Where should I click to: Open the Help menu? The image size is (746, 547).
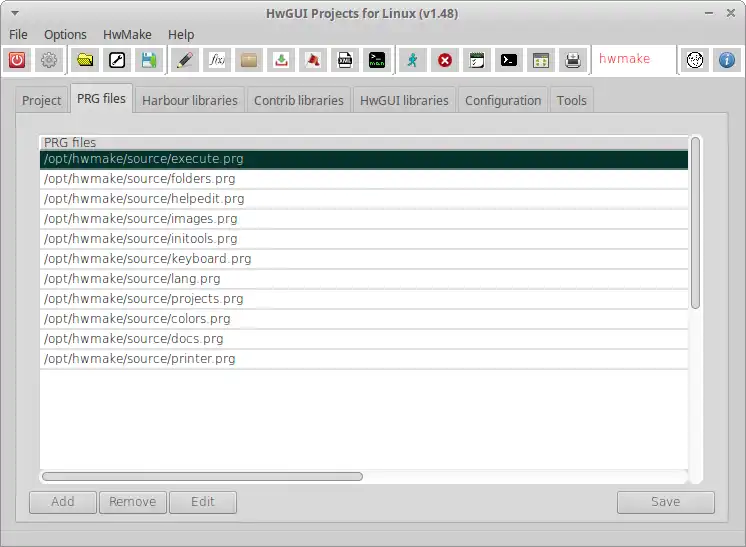click(x=181, y=35)
